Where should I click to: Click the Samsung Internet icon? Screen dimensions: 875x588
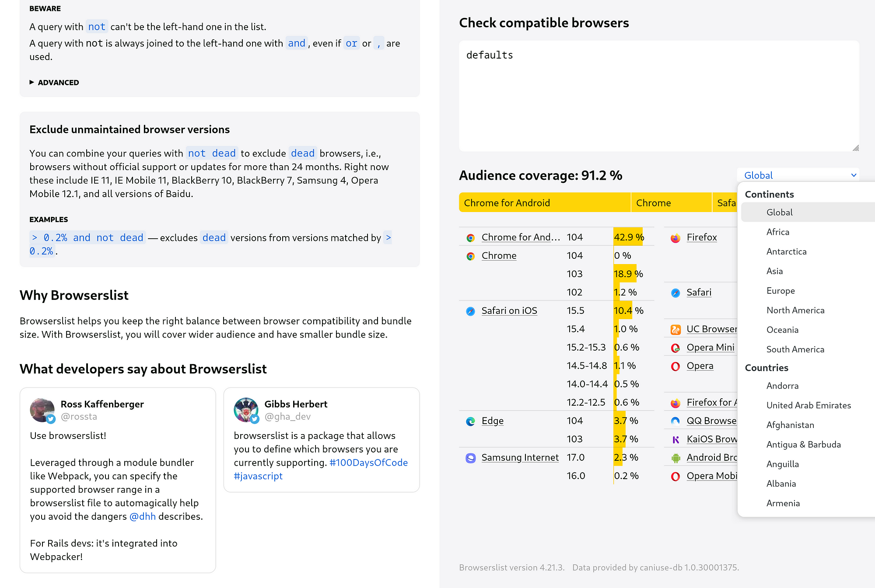tap(471, 458)
